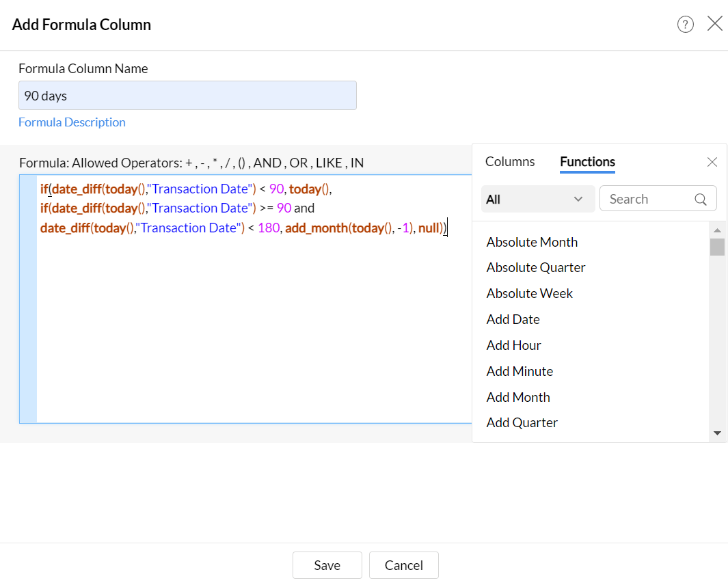Screen dimensions: 728x585
Task: Open the help question mark icon
Action: pos(685,25)
